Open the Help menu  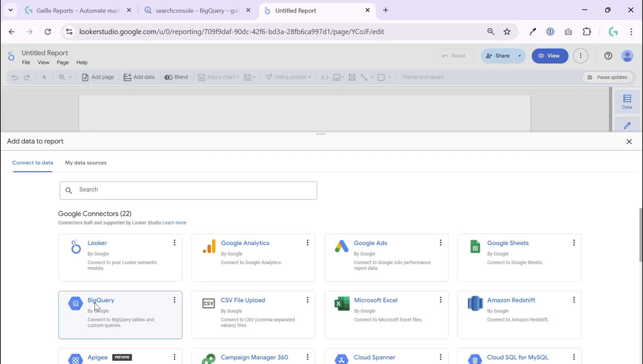[x=82, y=62]
